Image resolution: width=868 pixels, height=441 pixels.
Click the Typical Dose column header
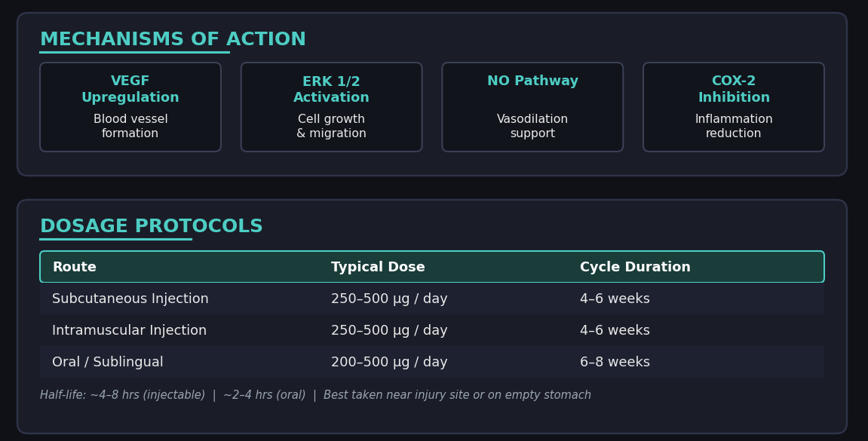click(x=378, y=268)
